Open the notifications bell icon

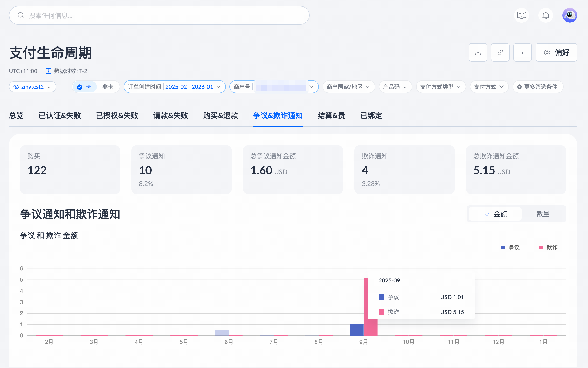click(545, 15)
